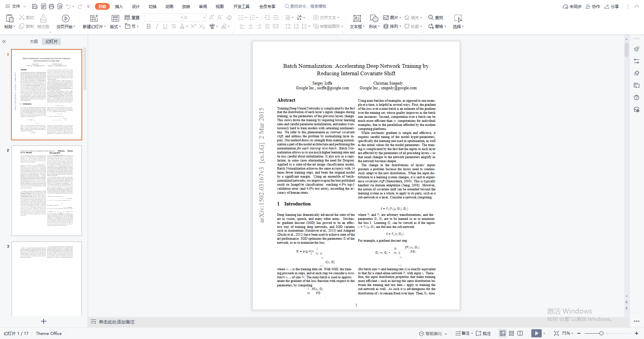Switch to Outline (大纲) pane tab
Viewport: 644px width, 339px height.
34,41
